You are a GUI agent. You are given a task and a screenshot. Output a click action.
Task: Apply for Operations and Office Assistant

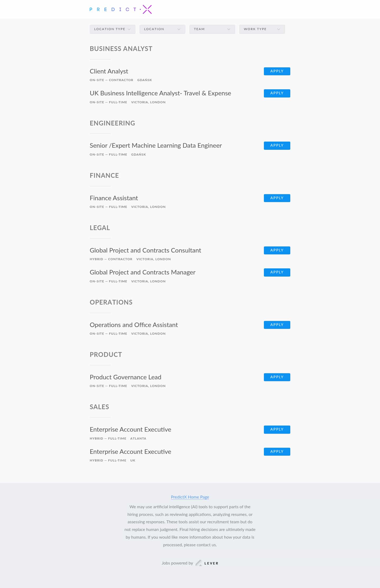click(x=277, y=325)
